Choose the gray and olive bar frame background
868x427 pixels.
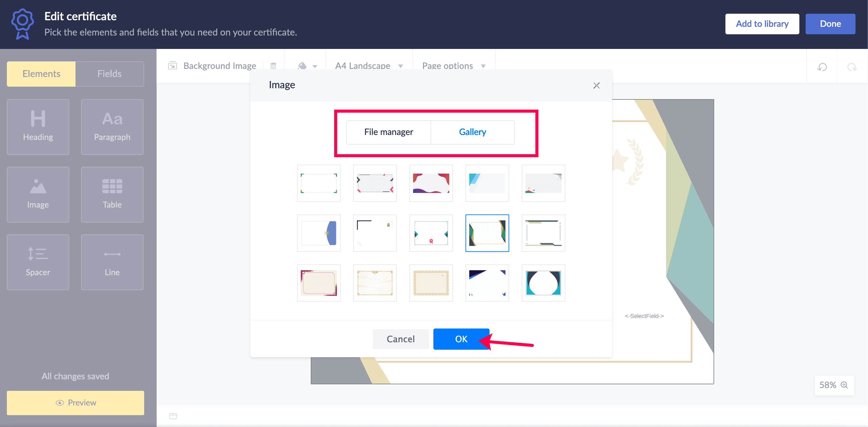544,233
